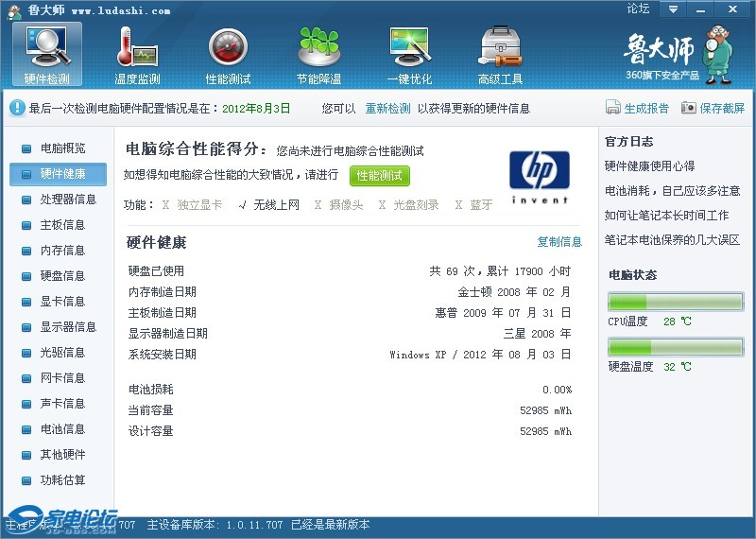Open the 如何让笔记本长时间工作 article
Image resolution: width=756 pixels, height=539 pixels.
click(666, 216)
